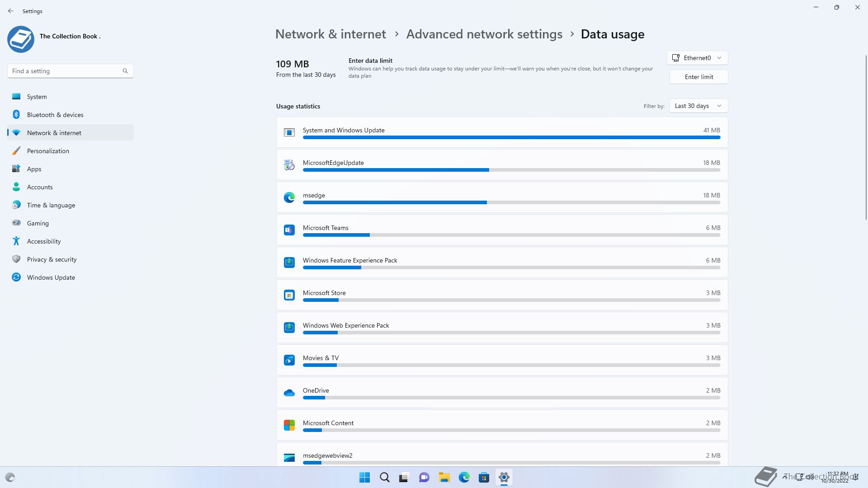Click 'Enter data limit' heading text

370,61
